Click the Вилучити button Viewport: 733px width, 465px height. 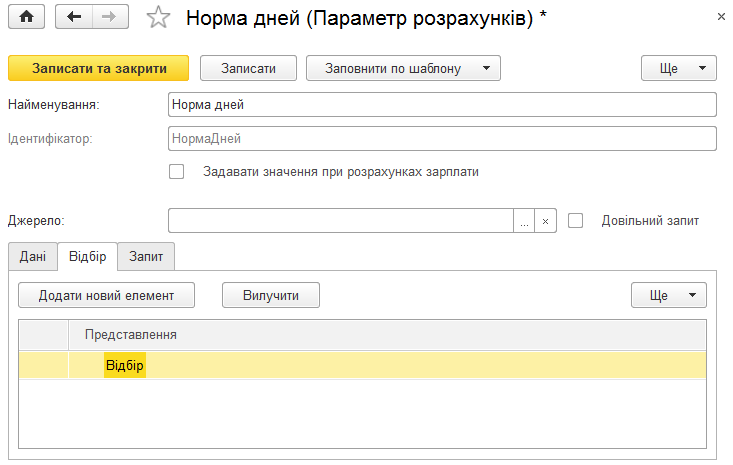coord(271,295)
